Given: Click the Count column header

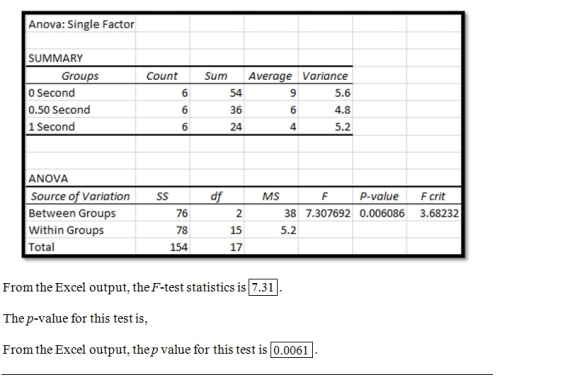Looking at the screenshot, I should [x=162, y=76].
